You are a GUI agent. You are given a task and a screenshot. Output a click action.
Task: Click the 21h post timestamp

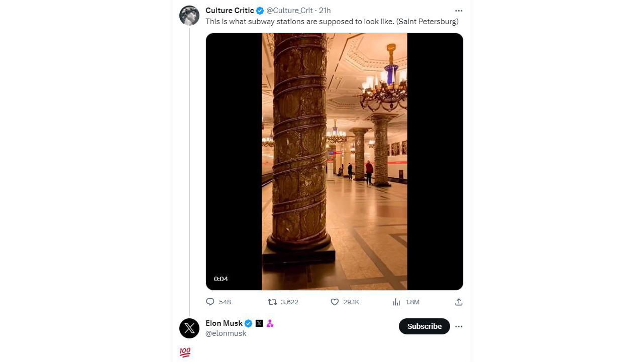coord(325,11)
